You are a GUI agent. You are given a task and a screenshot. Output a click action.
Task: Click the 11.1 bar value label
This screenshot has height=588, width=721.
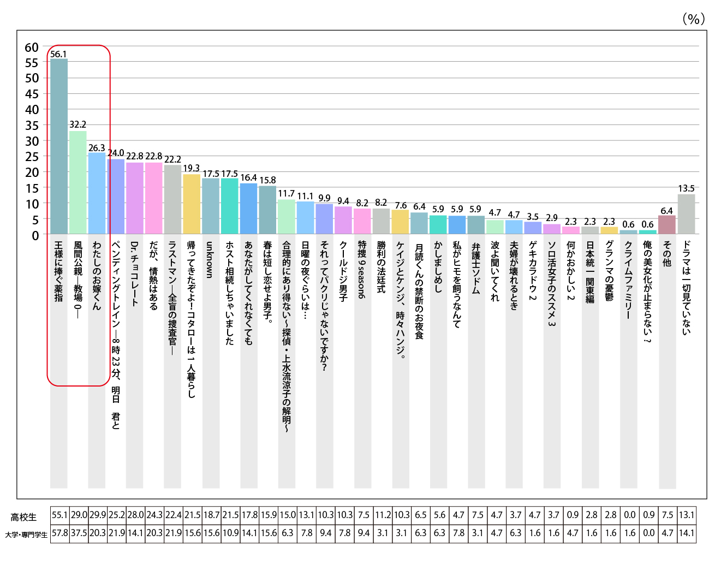[x=305, y=197]
